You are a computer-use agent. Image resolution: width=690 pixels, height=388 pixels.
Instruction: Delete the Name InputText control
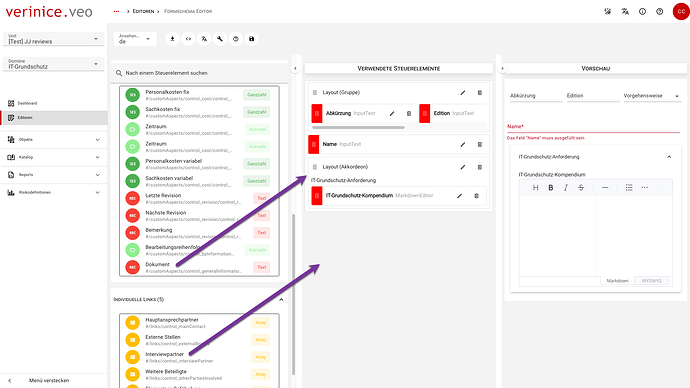tap(480, 144)
